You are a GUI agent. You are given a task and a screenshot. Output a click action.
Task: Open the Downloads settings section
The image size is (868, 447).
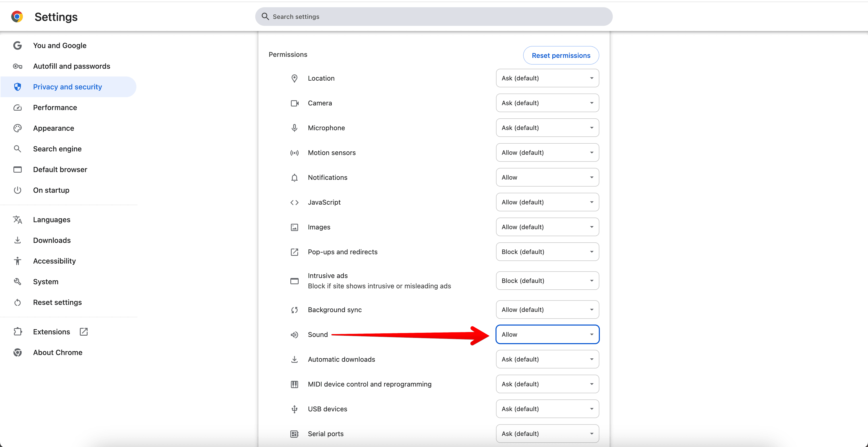(x=68, y=240)
